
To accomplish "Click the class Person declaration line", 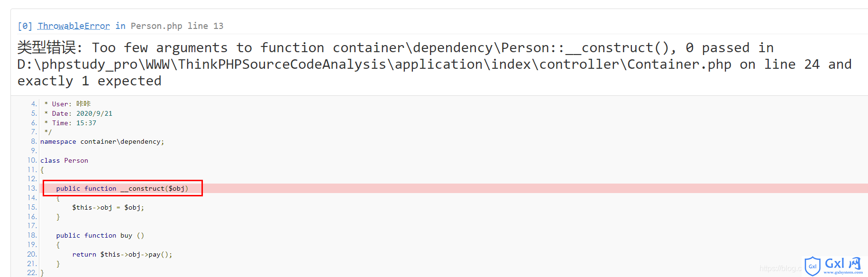I will click(x=64, y=160).
